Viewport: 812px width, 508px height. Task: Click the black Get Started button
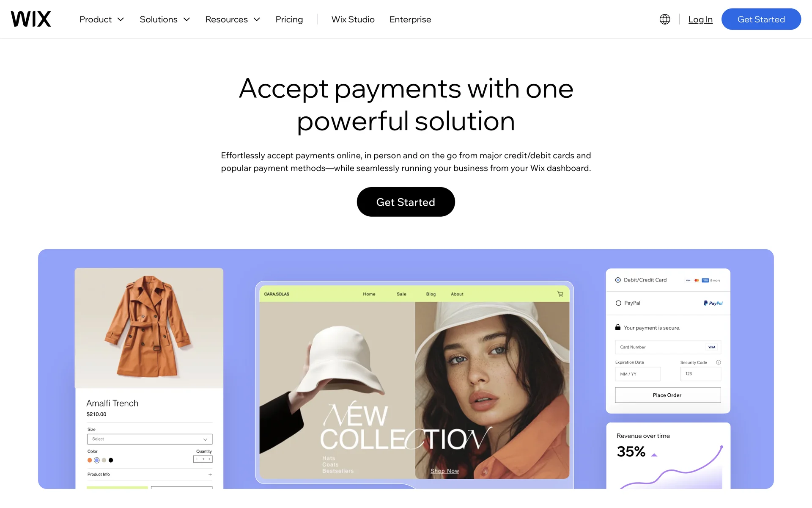point(406,202)
